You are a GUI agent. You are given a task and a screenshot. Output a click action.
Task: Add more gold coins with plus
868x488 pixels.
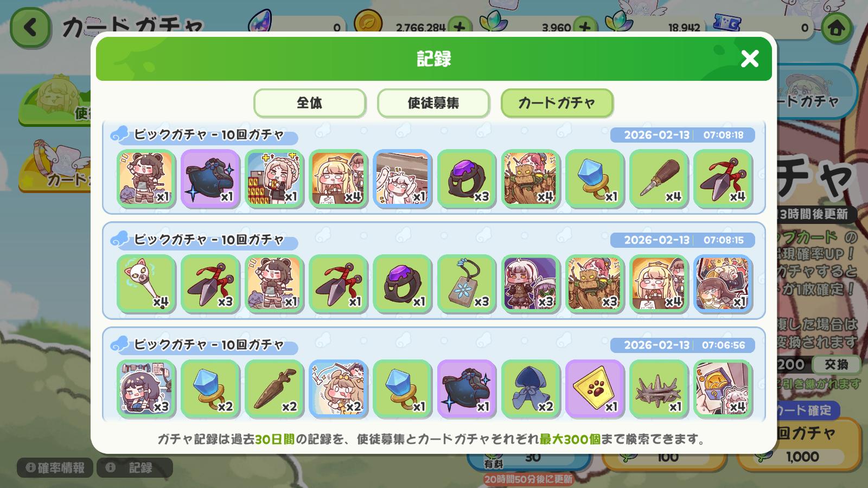[x=460, y=28]
